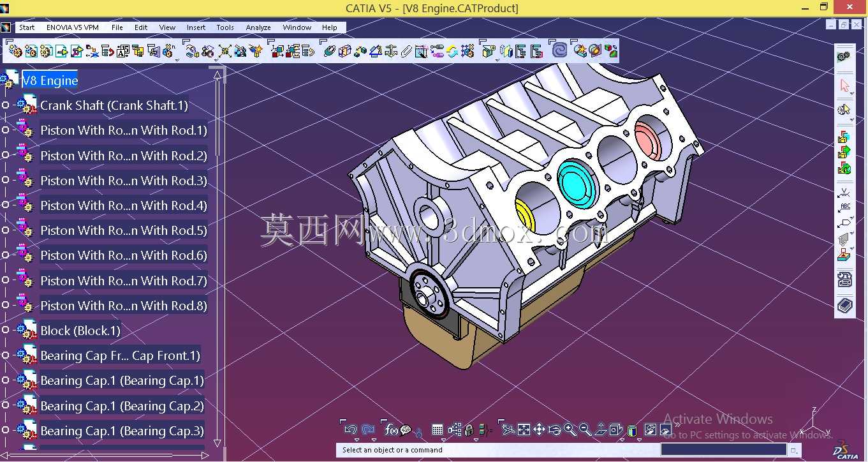Open the Design Table grid icon
The image size is (868, 462).
coord(437,429)
